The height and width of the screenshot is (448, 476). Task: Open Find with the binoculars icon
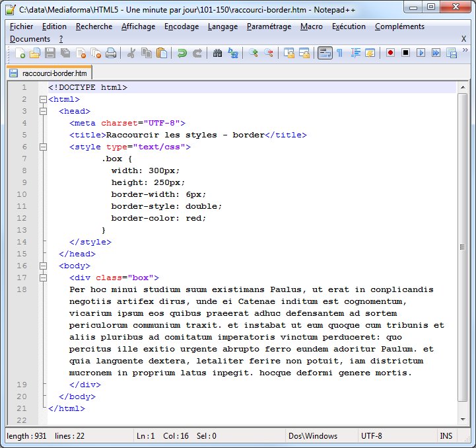tap(217, 54)
